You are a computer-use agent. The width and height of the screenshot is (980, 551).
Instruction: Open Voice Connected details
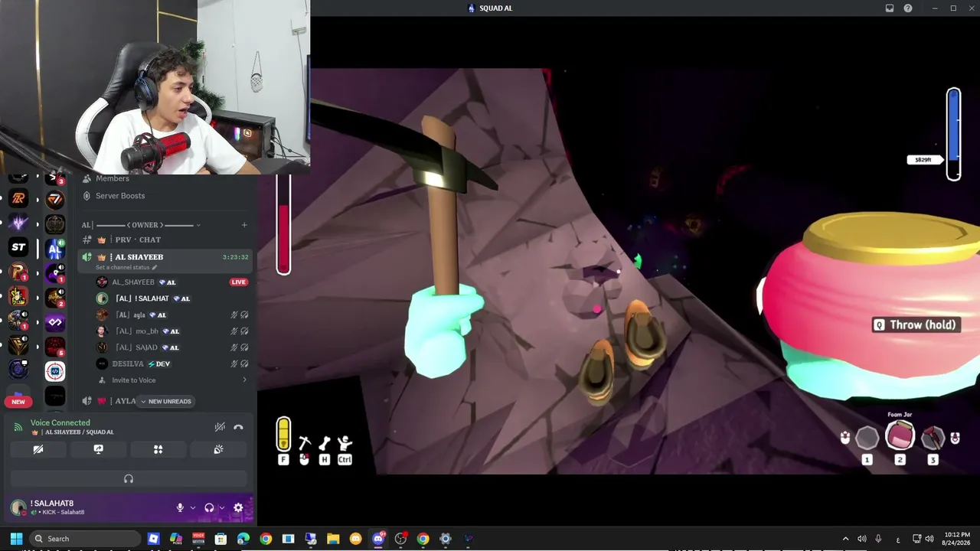pos(60,422)
